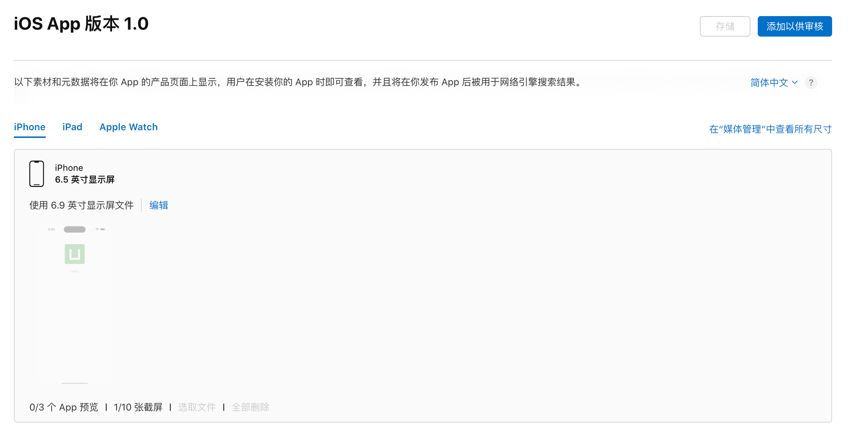Image resolution: width=868 pixels, height=439 pixels.
Task: Click the 添加以供审核 button
Action: tap(795, 26)
